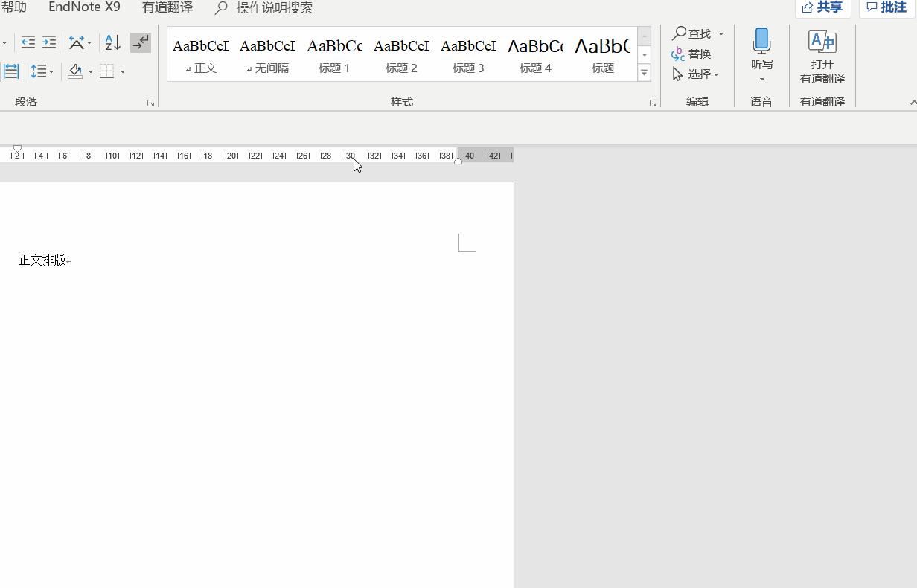Click the first line indent marker on the ruler
This screenshot has width=917, height=588.
tap(17, 149)
